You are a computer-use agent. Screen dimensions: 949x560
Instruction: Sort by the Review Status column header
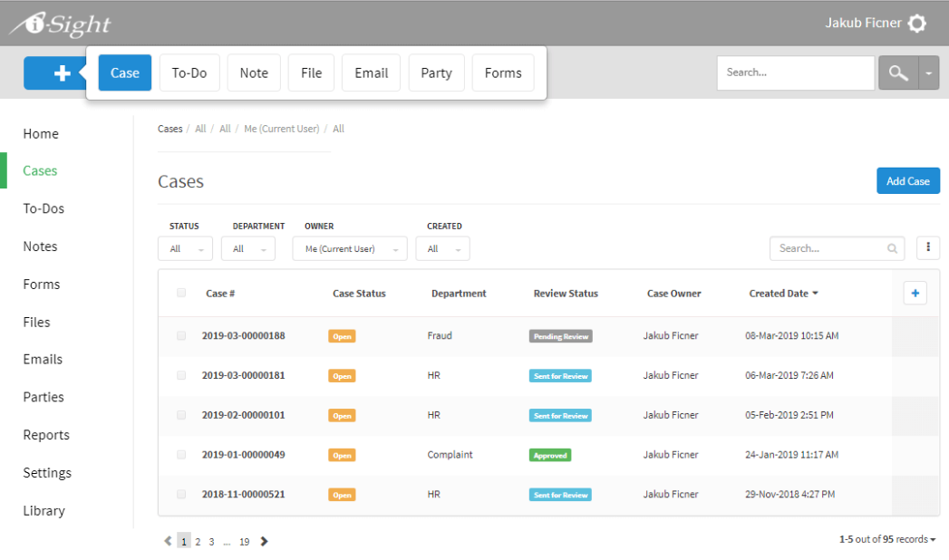point(566,294)
